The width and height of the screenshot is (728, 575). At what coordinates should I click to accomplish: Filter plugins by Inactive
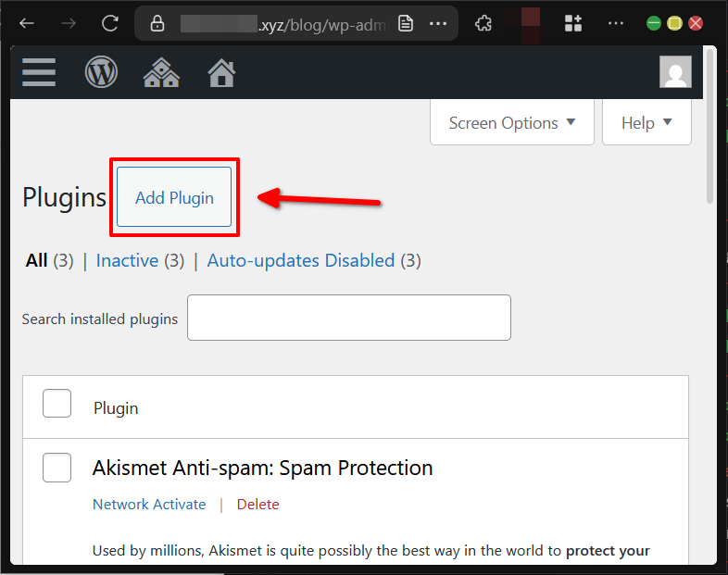pos(127,261)
